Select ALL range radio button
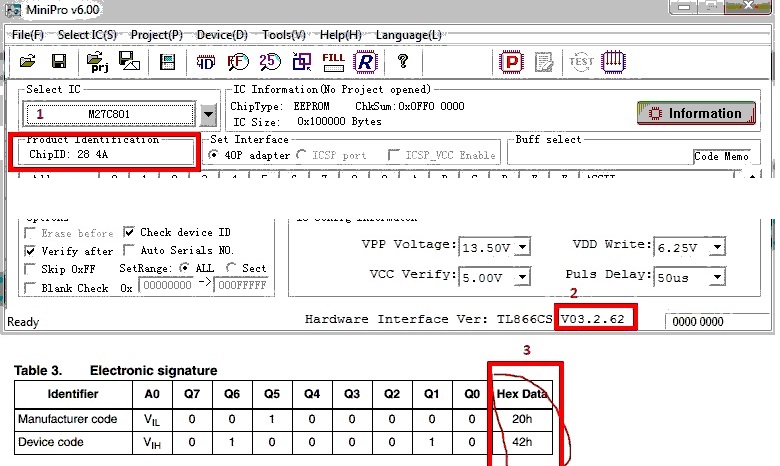Viewport: 780px width, 466px height. [x=185, y=268]
